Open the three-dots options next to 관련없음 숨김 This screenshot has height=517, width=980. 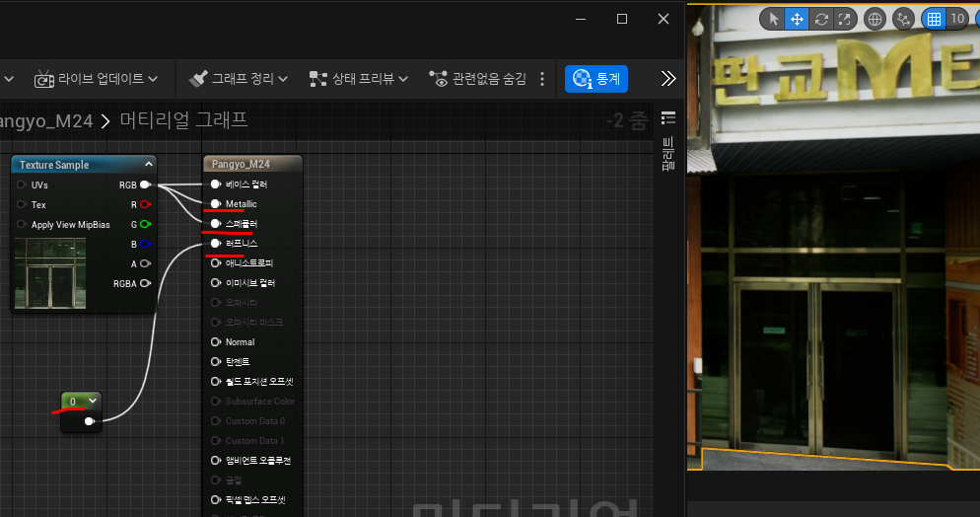click(x=542, y=79)
